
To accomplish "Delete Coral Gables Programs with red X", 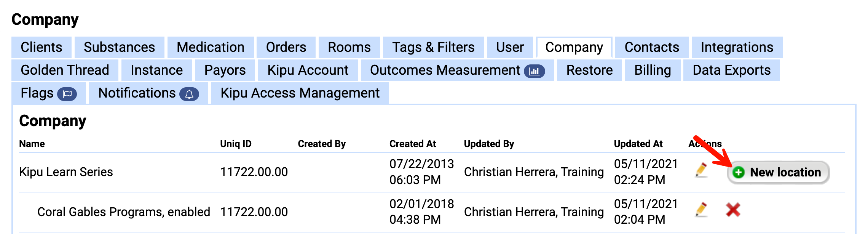I will coord(733,210).
